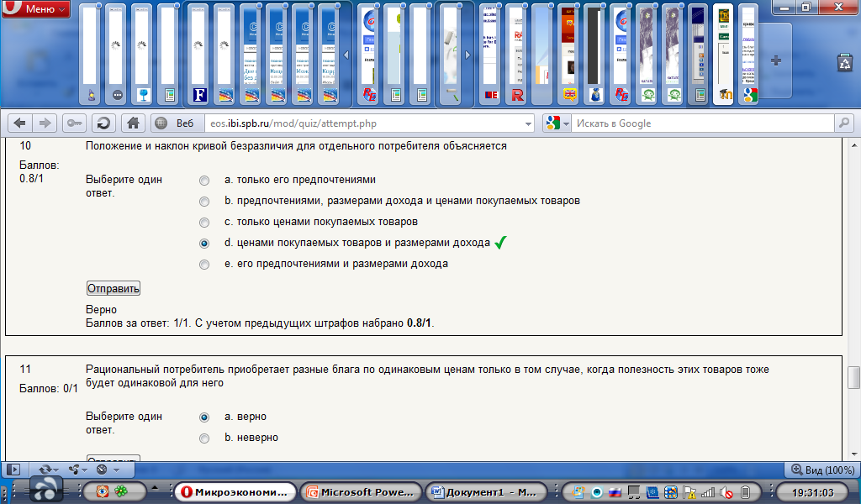Click the taskbar clock 19:31:03
This screenshot has height=504, width=861.
(x=813, y=492)
